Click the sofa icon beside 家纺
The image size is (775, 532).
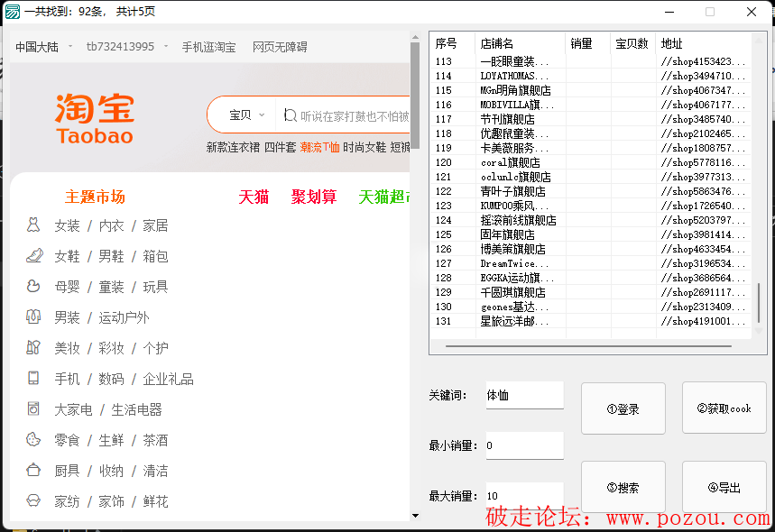coord(33,500)
